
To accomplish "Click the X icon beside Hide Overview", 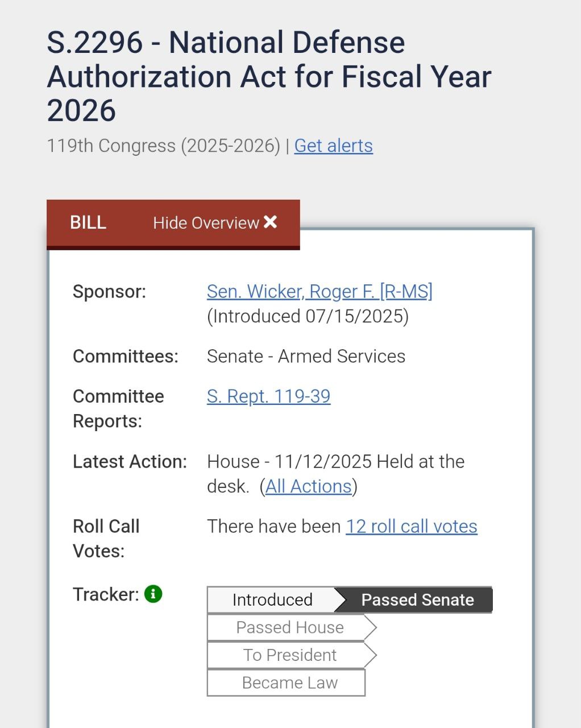I will (x=271, y=222).
